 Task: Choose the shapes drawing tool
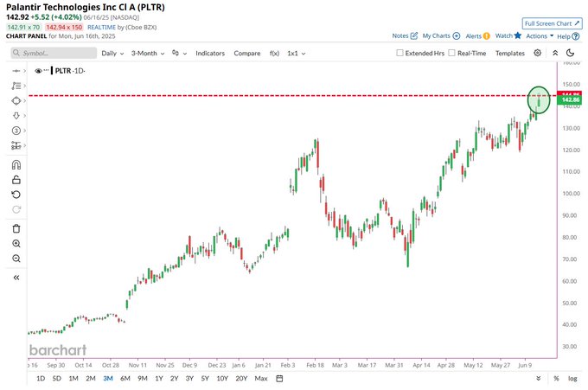pyautogui.click(x=16, y=101)
